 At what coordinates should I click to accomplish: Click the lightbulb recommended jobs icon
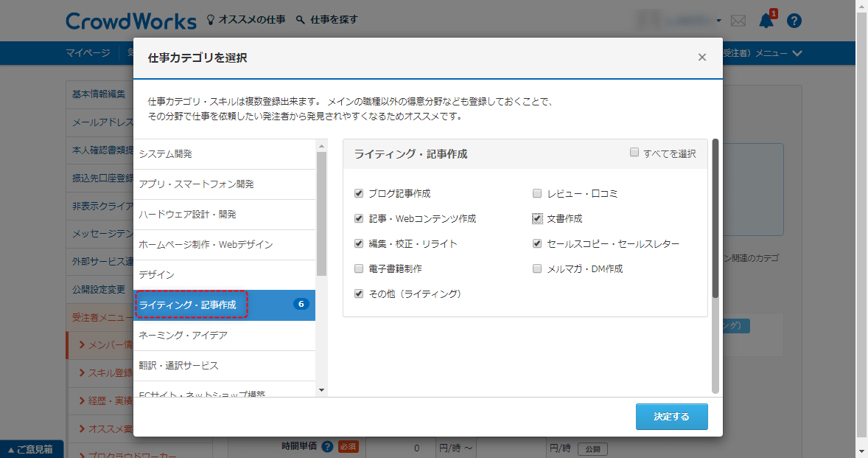[x=211, y=20]
